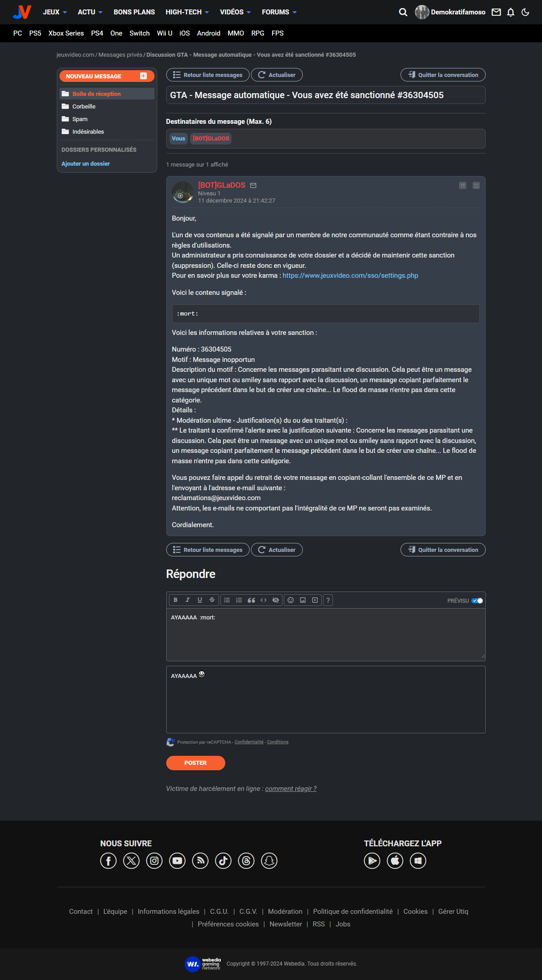Open the smiley picker
The image size is (542, 980).
click(291, 600)
